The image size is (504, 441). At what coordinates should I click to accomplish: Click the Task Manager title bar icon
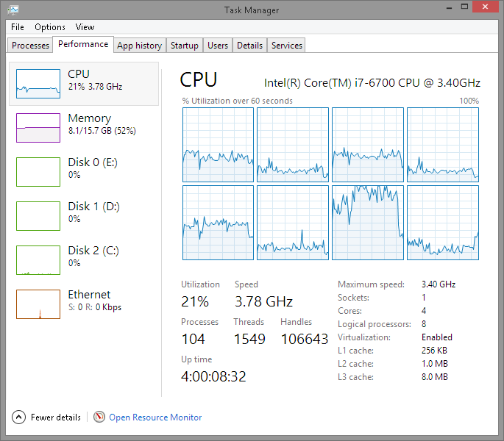click(14, 9)
